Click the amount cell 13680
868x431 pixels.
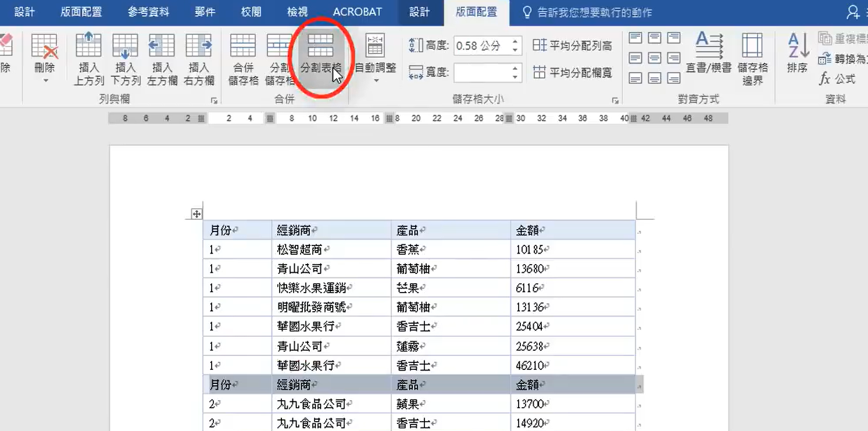573,269
